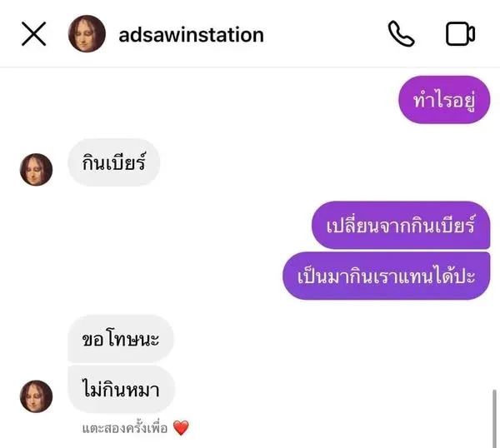Click the แตะสองครั้งเพื่อ hint text
Viewport: 500px width, 448px height.
(125, 429)
